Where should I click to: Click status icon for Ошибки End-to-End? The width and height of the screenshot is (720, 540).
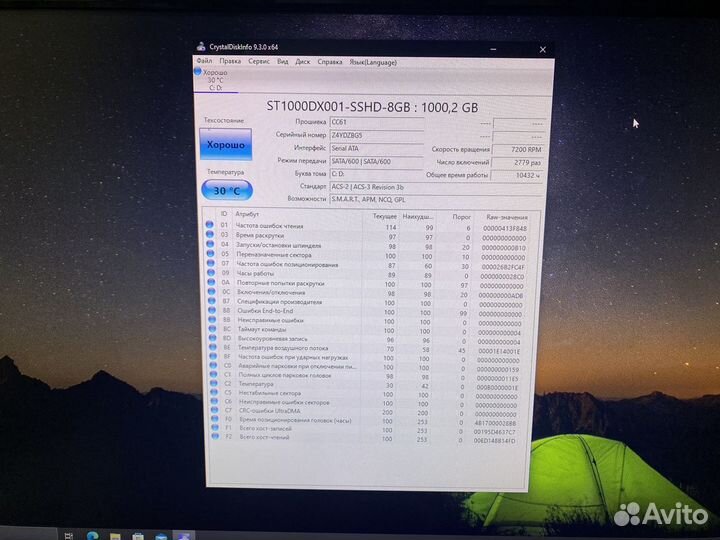pos(212,310)
